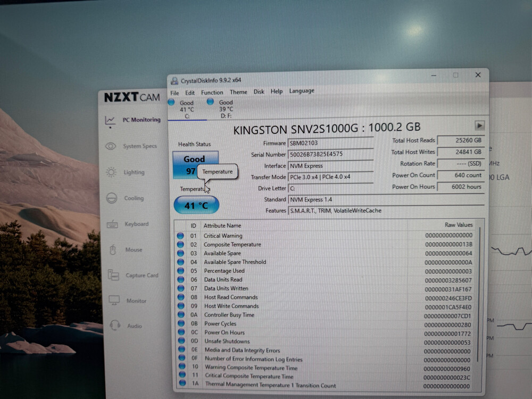Screen dimensions: 532x399
Task: Click the status dot for Unsafe Shutdowns
Action: [181, 341]
